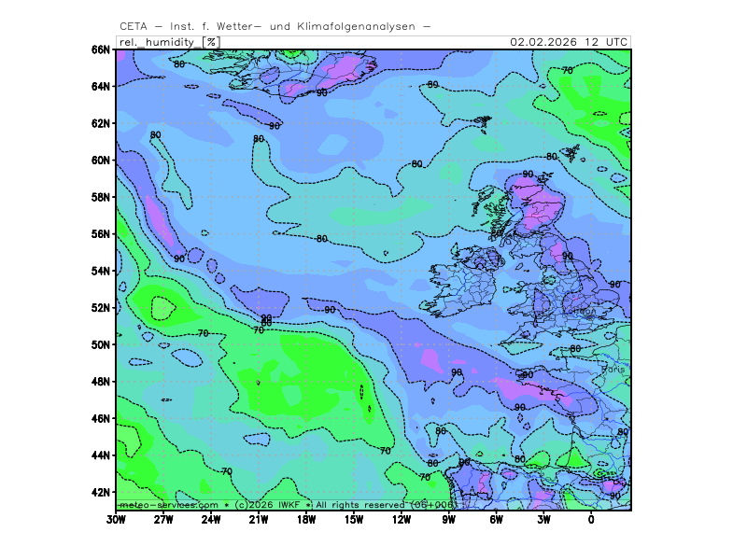Click the Paris city label on map

pos(613,371)
